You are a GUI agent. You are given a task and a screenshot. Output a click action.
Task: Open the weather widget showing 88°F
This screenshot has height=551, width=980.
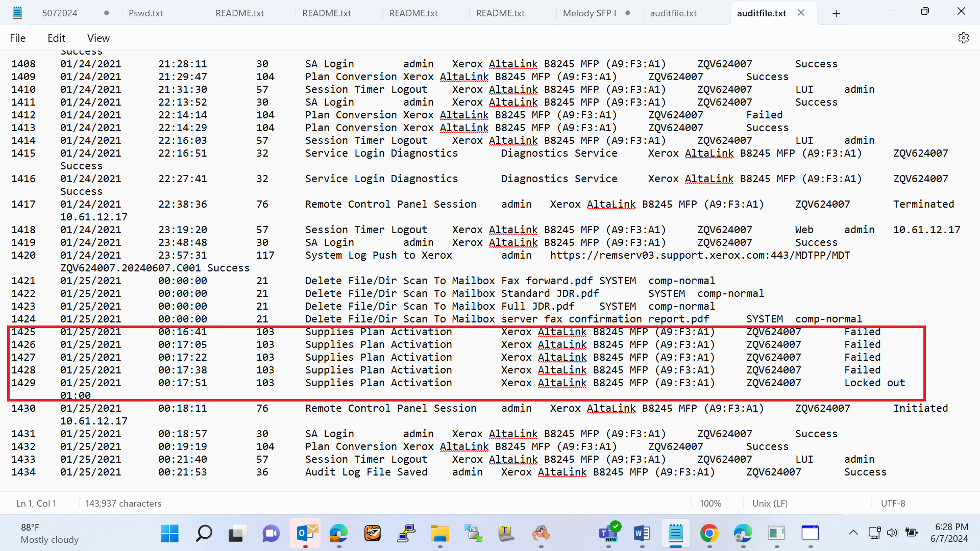tap(49, 534)
